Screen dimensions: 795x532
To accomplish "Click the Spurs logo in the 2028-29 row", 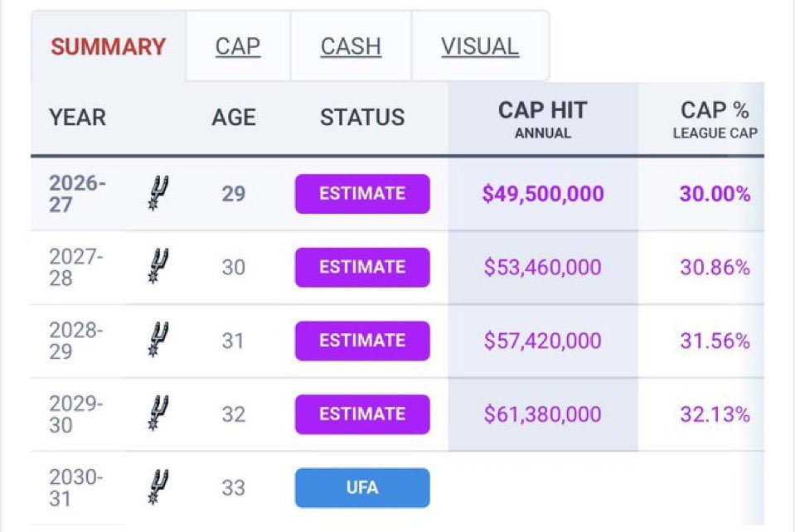I will point(158,340).
